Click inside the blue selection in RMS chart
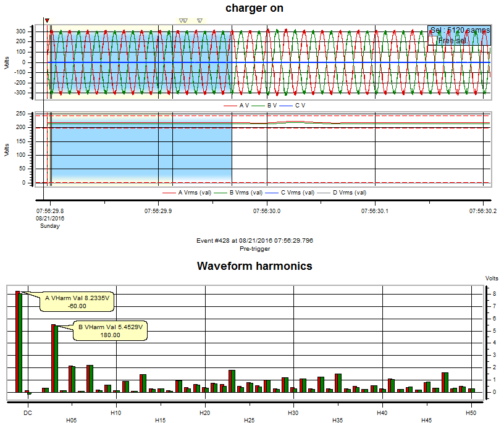Screen dimensions: 504x423 tap(141, 154)
